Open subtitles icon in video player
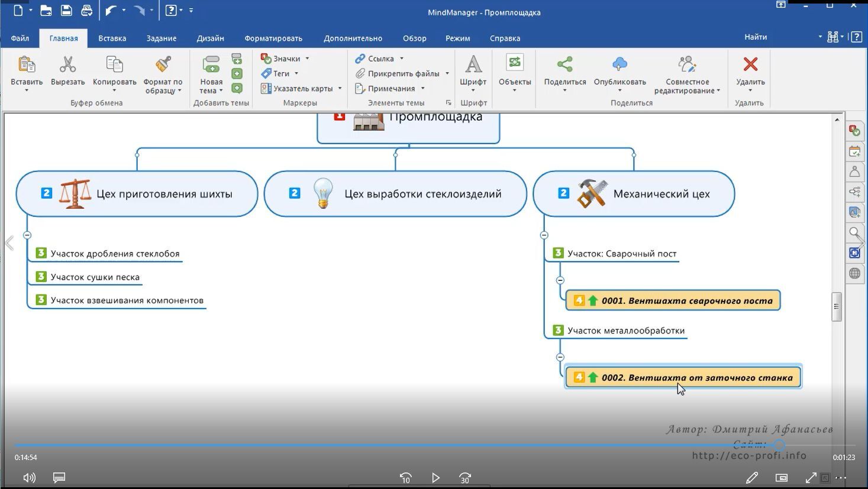 click(x=59, y=478)
